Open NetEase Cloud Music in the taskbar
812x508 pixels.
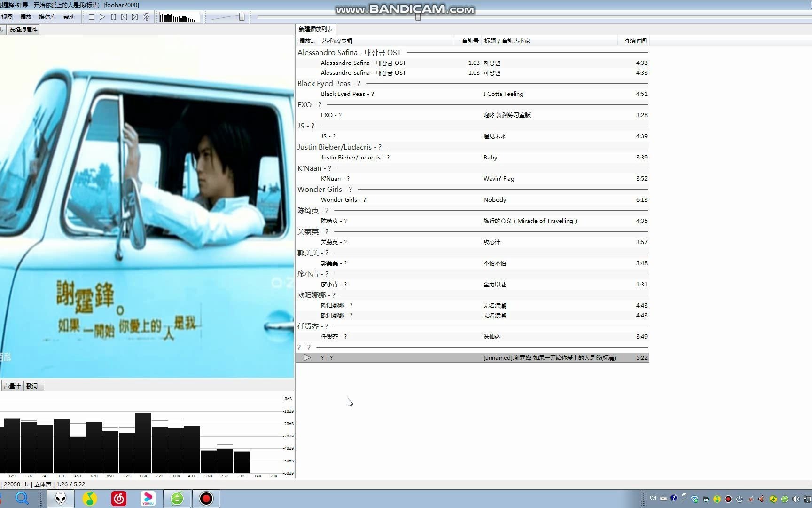coord(119,499)
